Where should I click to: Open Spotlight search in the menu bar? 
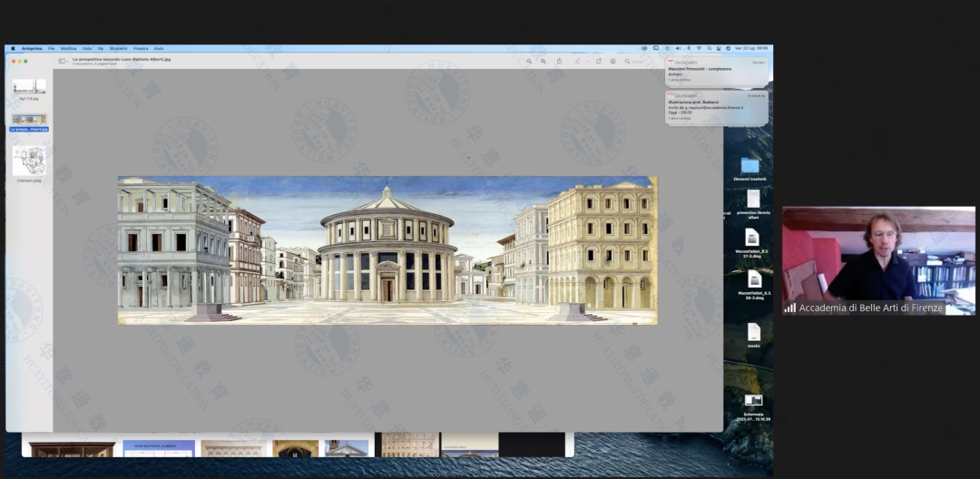point(710,48)
